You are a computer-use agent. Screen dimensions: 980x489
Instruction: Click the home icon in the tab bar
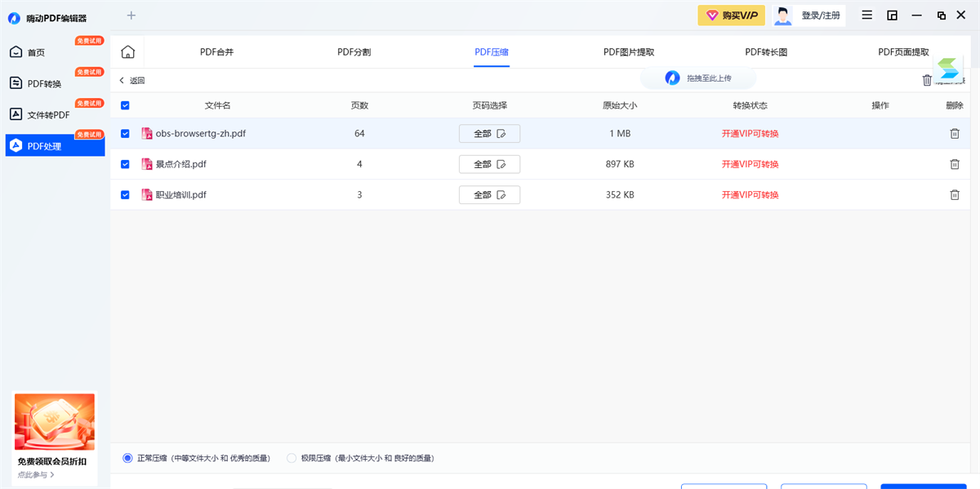(x=127, y=52)
